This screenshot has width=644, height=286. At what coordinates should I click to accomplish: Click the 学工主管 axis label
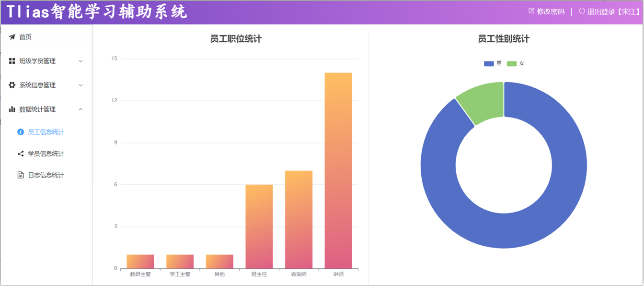click(180, 274)
